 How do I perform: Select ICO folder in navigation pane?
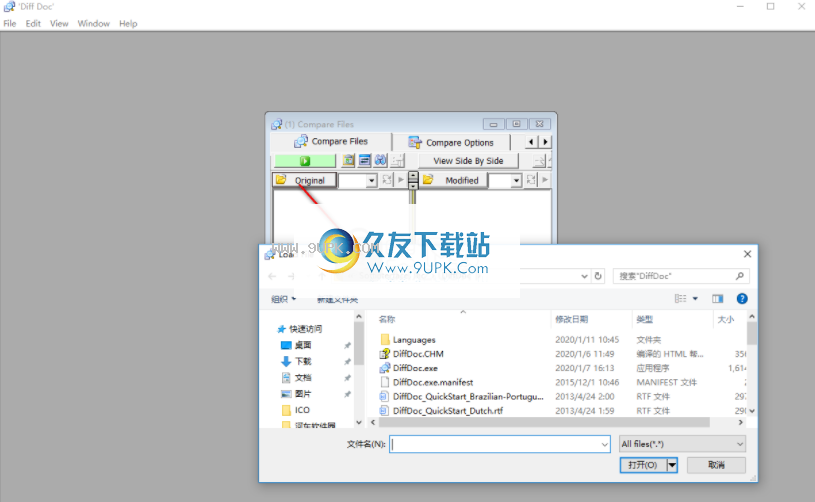click(302, 410)
